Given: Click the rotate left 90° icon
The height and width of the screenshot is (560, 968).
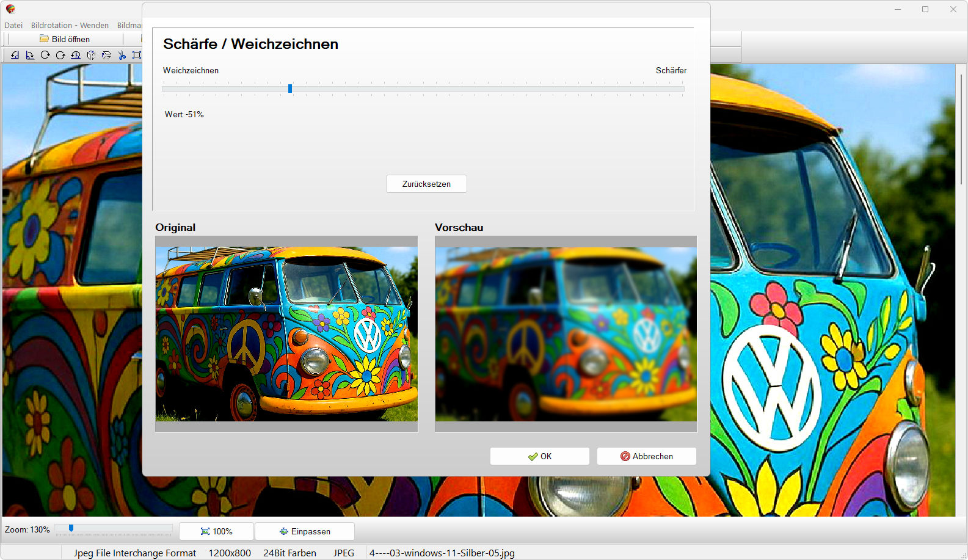Looking at the screenshot, I should pos(15,55).
